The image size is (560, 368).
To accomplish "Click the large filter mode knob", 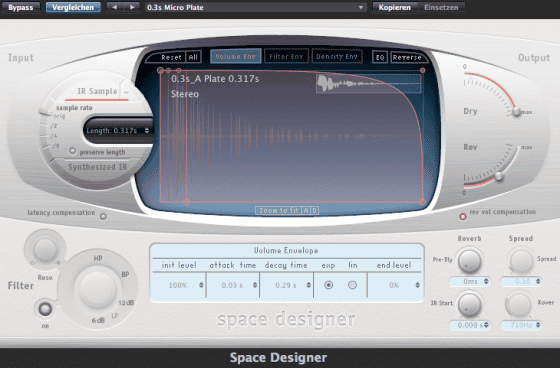I will click(97, 289).
